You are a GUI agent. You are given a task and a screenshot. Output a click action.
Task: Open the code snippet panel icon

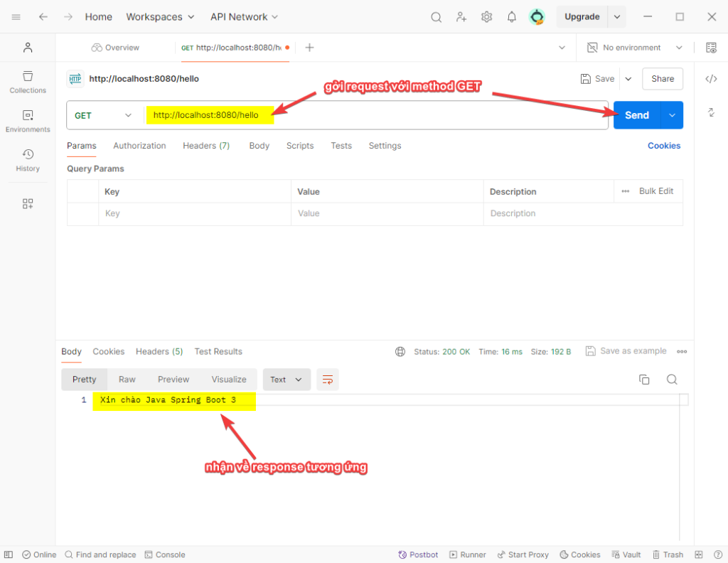click(711, 79)
